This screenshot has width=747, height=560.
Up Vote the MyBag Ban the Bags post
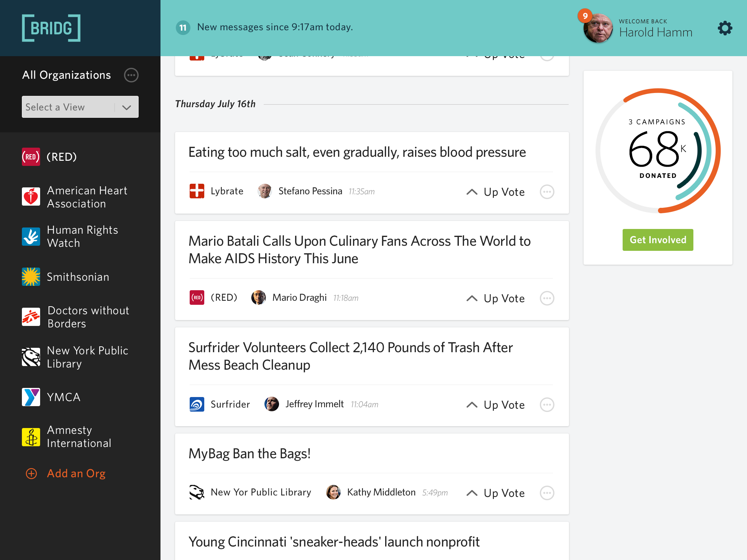496,493
